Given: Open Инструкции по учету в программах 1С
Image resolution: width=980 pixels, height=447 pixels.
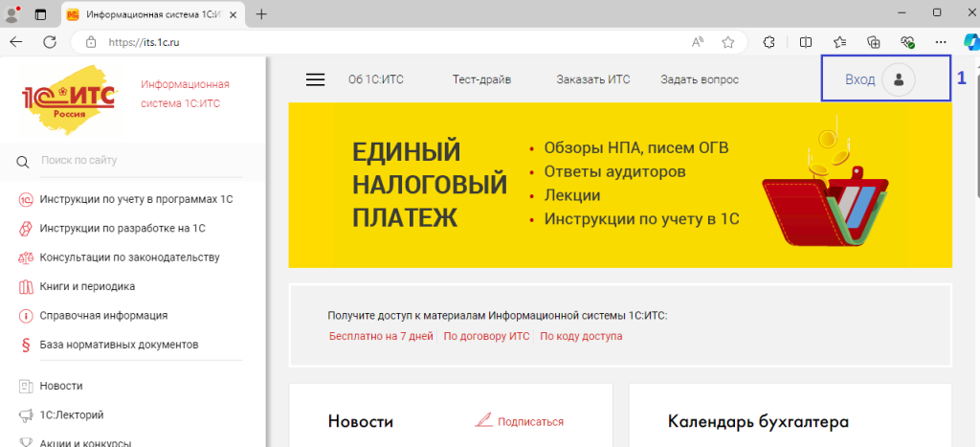Looking at the screenshot, I should point(136,199).
